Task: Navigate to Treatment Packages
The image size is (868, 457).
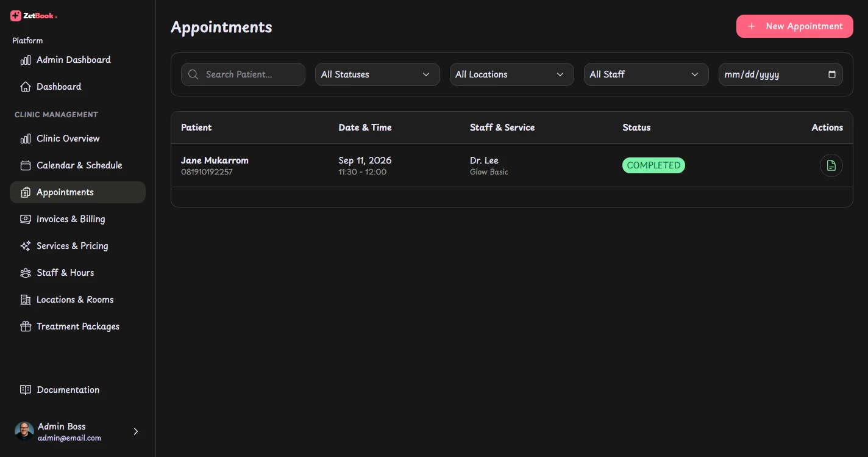Action: pos(77,326)
